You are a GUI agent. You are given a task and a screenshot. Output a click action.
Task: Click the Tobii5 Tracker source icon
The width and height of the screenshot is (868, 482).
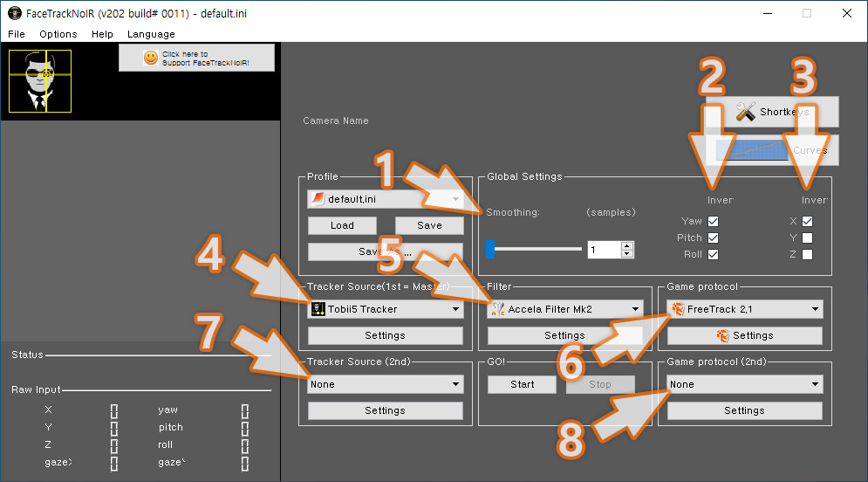click(x=318, y=309)
